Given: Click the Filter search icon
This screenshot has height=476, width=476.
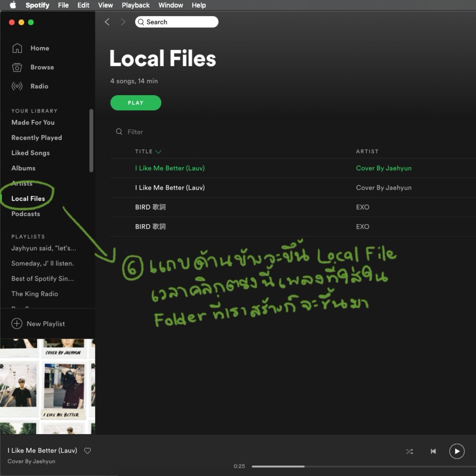Looking at the screenshot, I should 119,132.
